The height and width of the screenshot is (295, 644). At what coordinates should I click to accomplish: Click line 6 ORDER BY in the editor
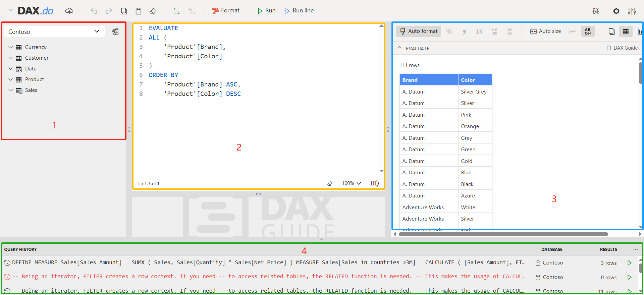[163, 75]
